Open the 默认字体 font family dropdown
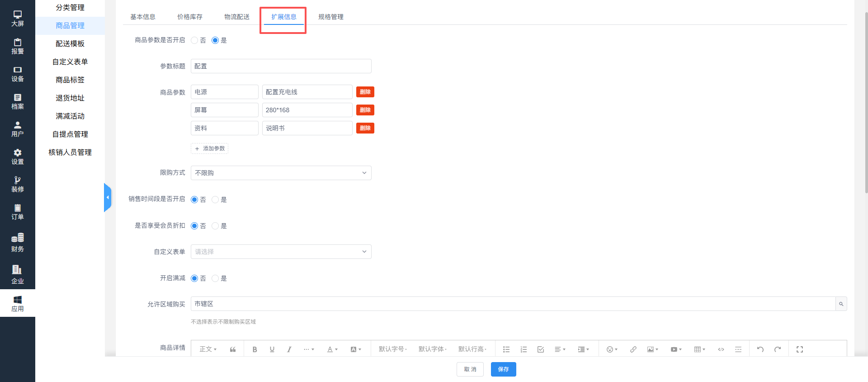This screenshot has width=868, height=382. pyautogui.click(x=433, y=349)
